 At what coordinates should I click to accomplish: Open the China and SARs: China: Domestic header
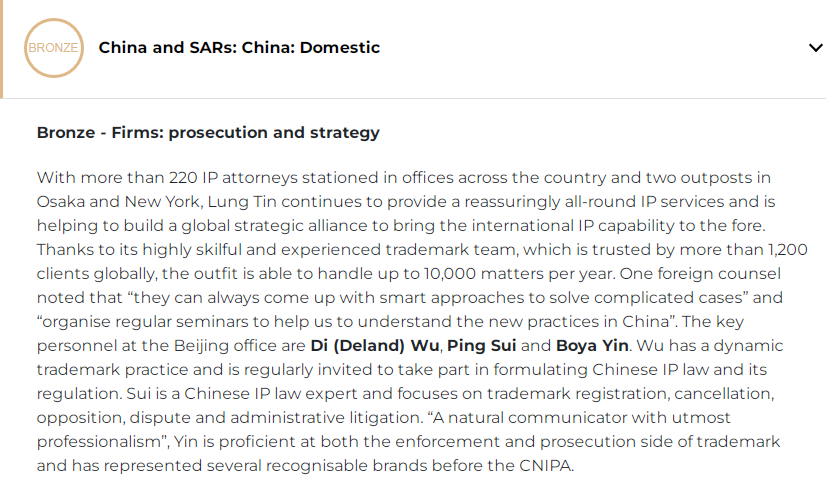tap(239, 47)
